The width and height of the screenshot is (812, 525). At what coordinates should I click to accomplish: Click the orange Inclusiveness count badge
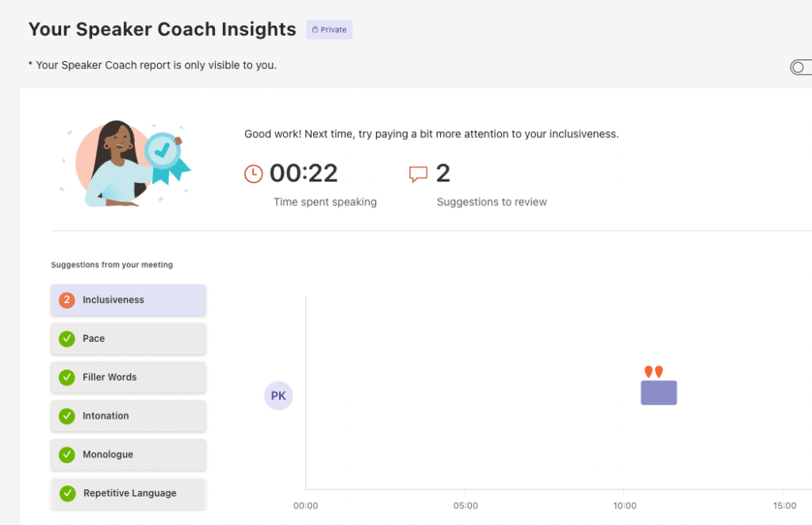(x=67, y=300)
